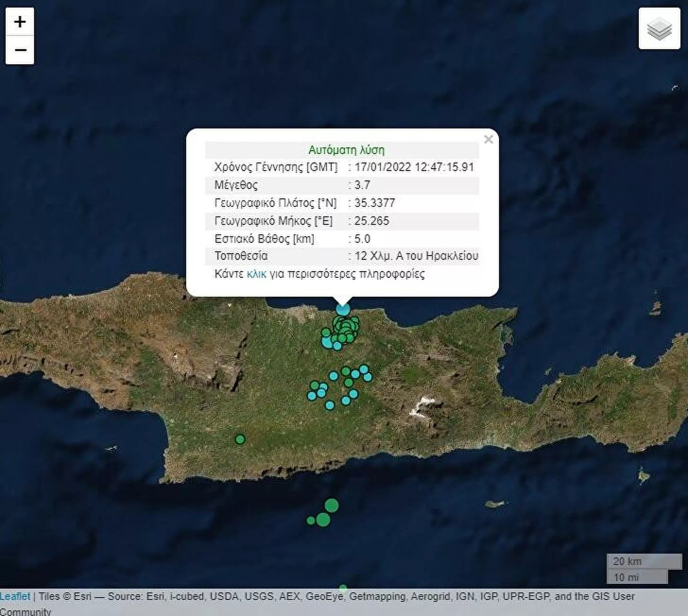Click the 17/01/2022 origin time value
This screenshot has width=688, height=616.
[414, 167]
